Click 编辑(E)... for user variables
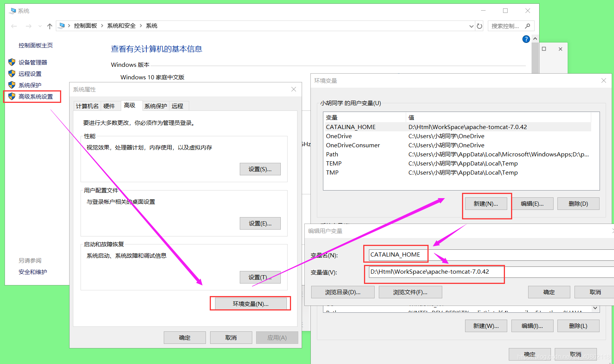 (532, 204)
